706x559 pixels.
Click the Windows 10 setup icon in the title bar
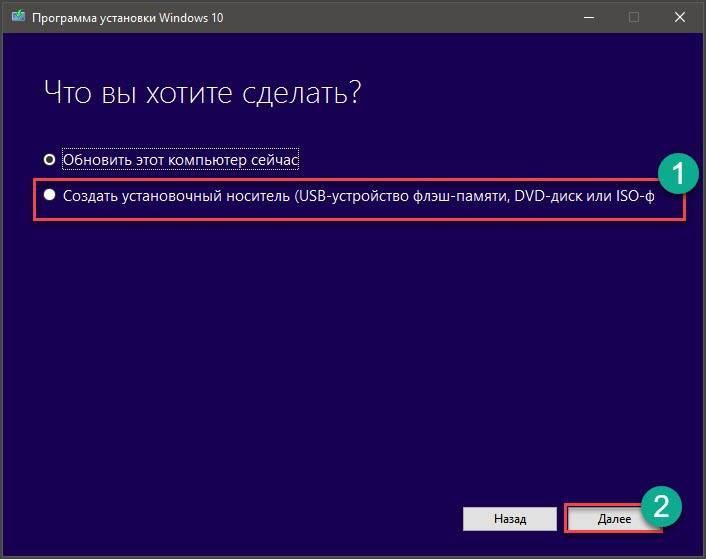18,17
